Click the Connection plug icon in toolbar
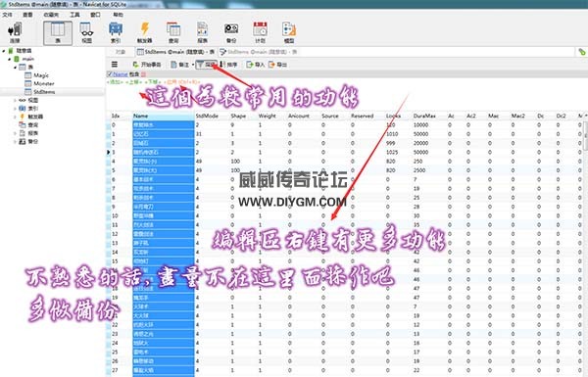The image size is (588, 377). coord(15,32)
